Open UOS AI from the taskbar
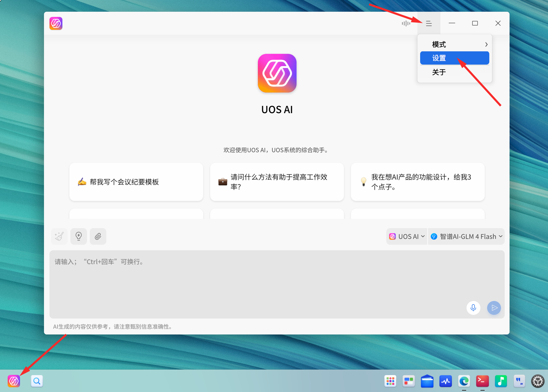548x392 pixels. 14,381
